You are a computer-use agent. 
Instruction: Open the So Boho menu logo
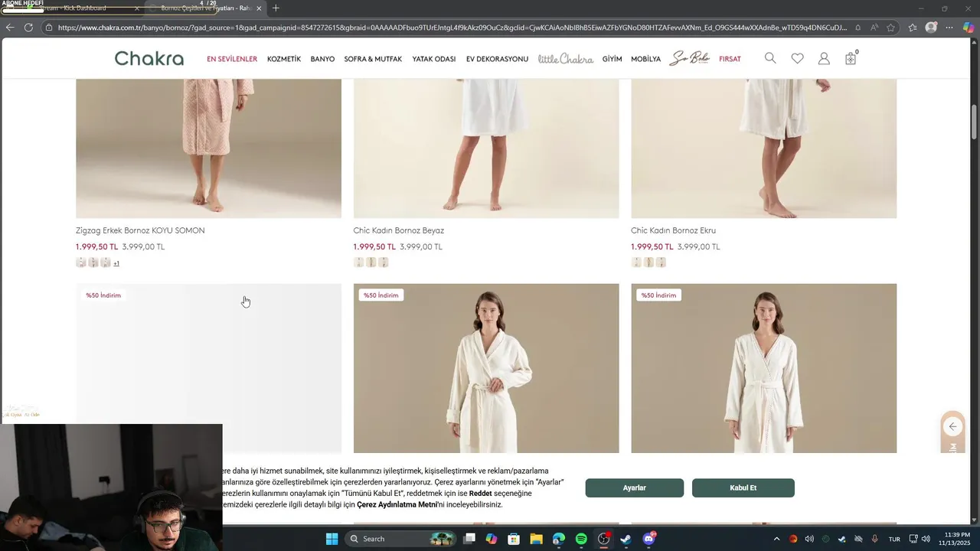click(689, 58)
